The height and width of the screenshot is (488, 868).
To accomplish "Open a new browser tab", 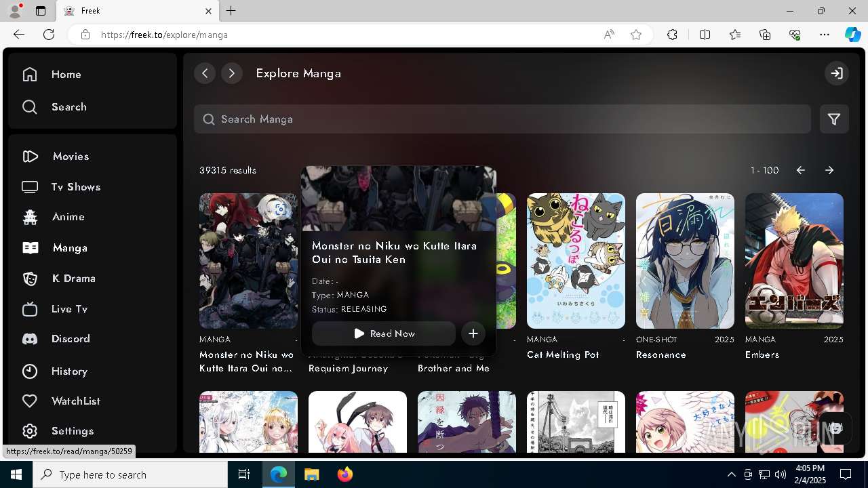I will click(x=231, y=11).
